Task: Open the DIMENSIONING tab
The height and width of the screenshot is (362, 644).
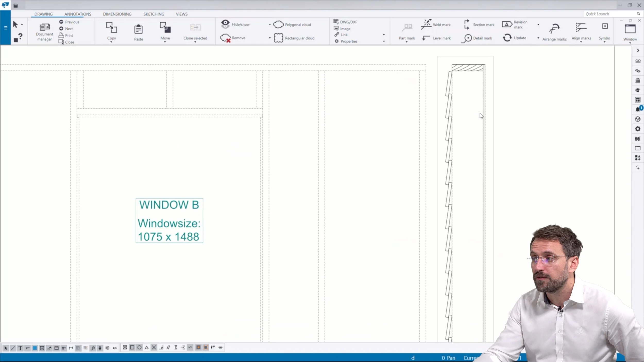Action: click(x=117, y=14)
